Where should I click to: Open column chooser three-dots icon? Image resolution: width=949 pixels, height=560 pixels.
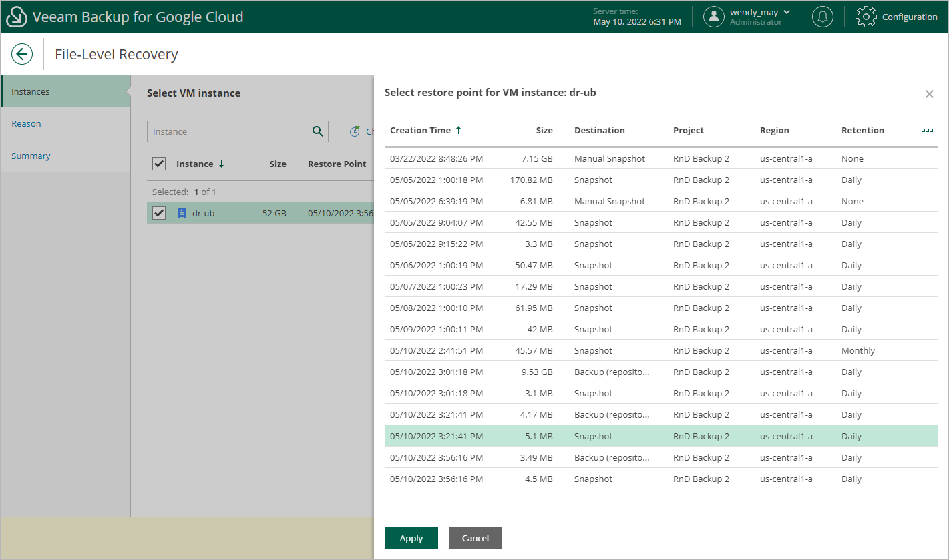927,130
